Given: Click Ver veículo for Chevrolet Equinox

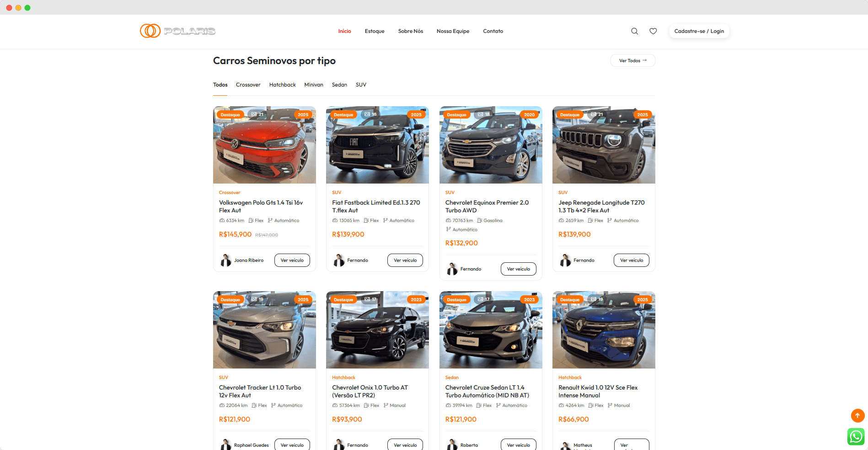Looking at the screenshot, I should [x=519, y=269].
